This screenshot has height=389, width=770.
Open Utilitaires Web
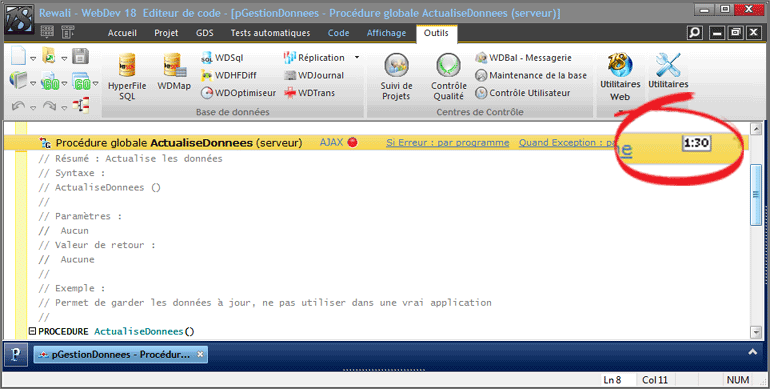620,77
